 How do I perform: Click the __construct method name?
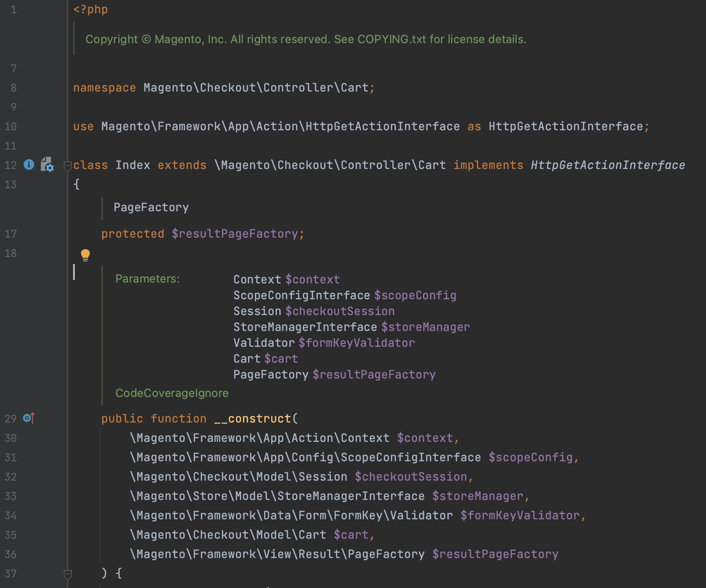[253, 419]
